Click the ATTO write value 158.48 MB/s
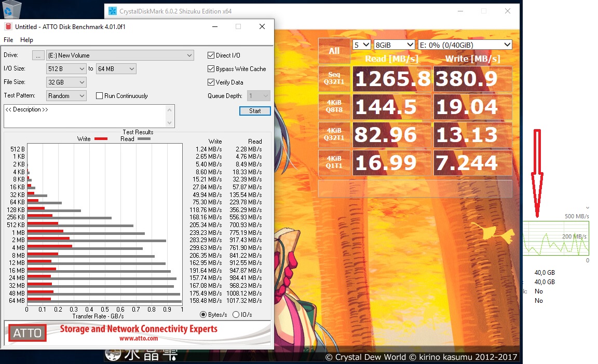The height and width of the screenshot is (364, 598). 206,301
